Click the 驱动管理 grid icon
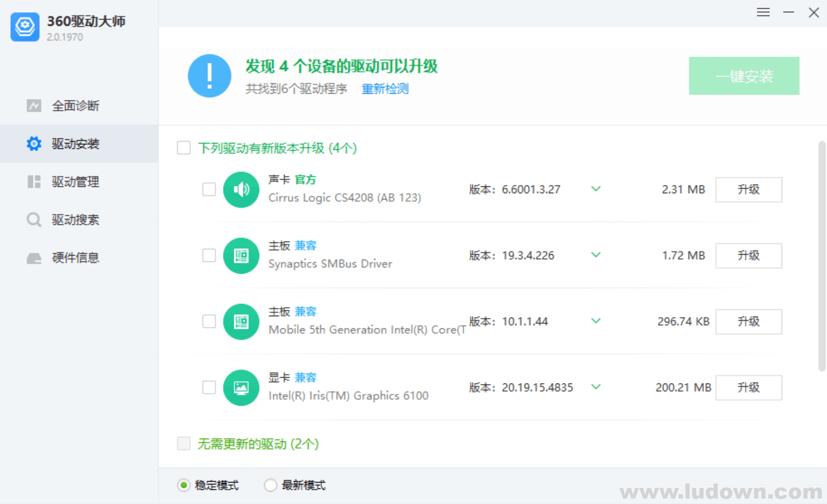Image resolution: width=827 pixels, height=504 pixels. (x=34, y=181)
